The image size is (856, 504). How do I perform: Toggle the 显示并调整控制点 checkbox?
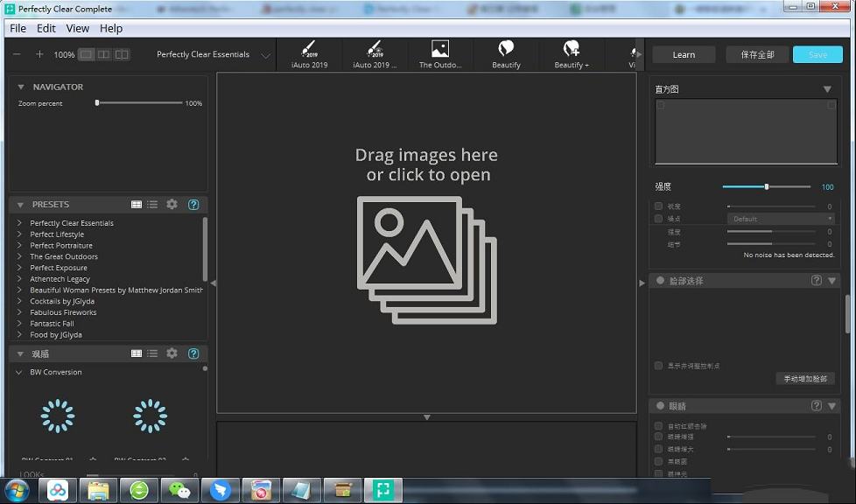click(659, 366)
